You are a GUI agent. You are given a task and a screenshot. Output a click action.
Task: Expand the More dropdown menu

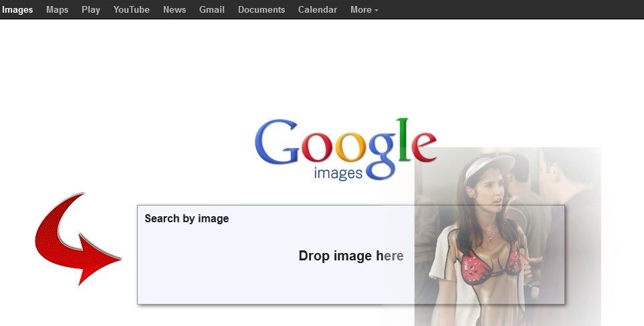tap(364, 9)
